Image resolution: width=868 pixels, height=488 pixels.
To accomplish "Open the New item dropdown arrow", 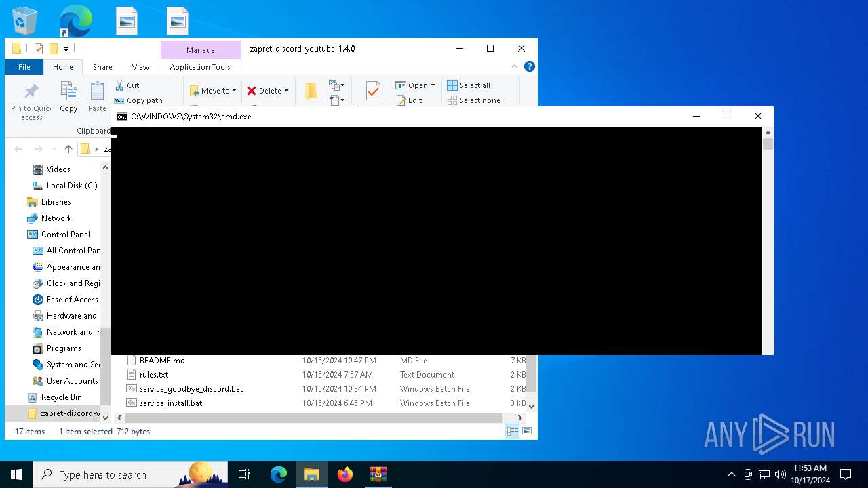I will click(x=343, y=85).
